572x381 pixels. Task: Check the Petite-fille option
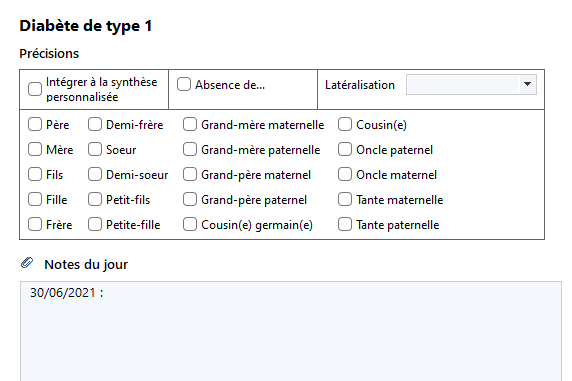click(95, 224)
